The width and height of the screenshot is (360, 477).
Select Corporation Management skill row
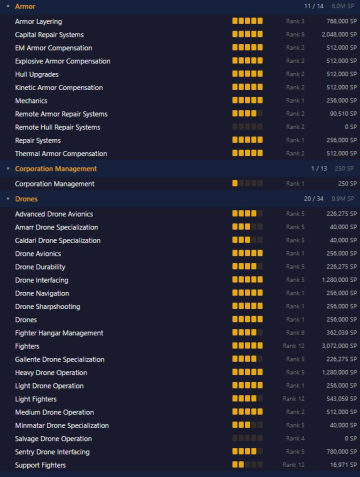pos(180,184)
